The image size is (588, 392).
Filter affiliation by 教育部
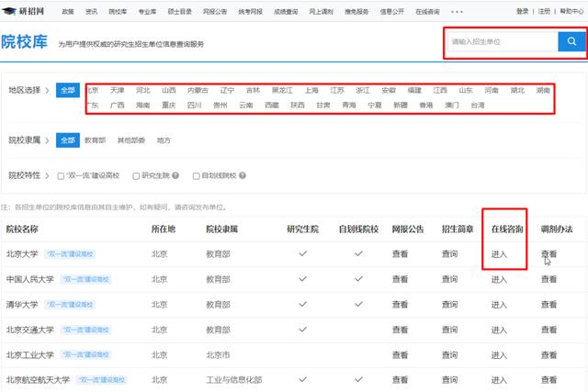95,140
